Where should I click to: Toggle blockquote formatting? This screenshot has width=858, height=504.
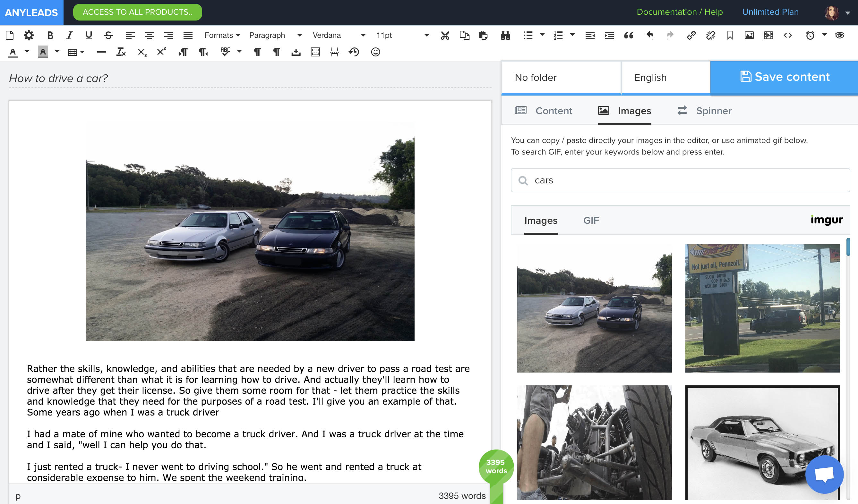(x=629, y=35)
